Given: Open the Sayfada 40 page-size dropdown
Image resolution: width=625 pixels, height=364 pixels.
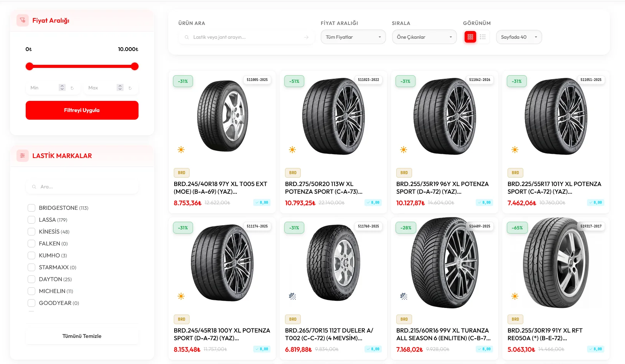Looking at the screenshot, I should coord(519,37).
